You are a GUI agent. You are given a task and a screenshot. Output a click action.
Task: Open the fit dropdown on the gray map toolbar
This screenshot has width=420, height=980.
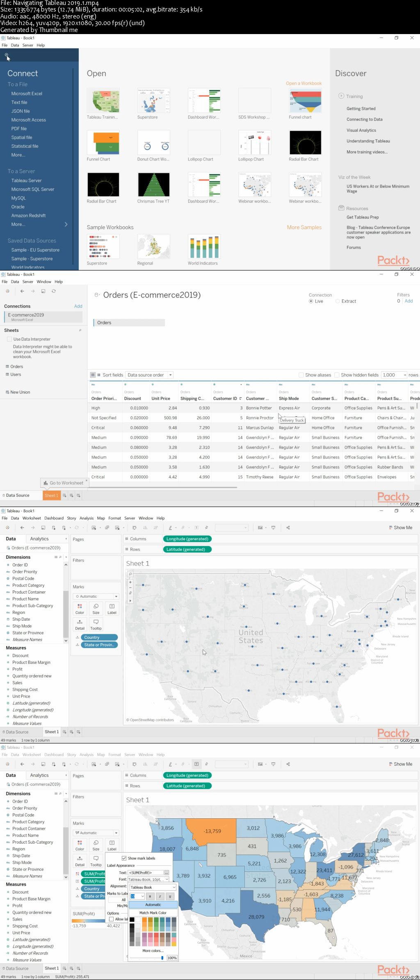[232, 528]
